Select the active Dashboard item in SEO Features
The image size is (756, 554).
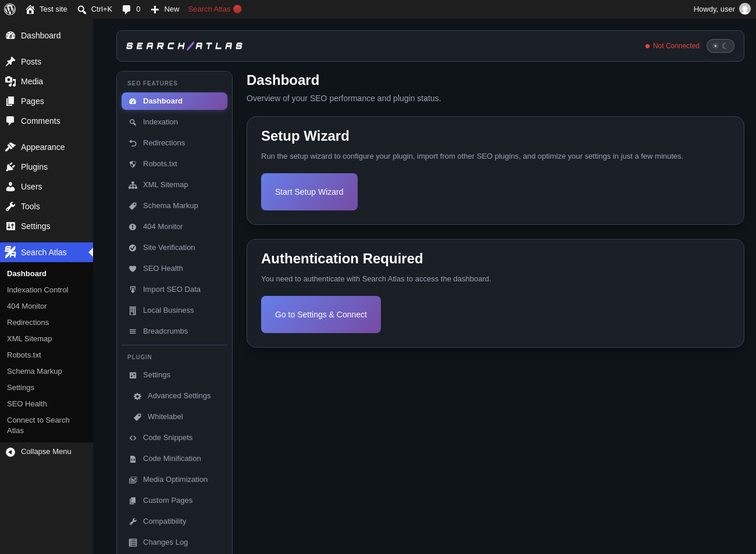click(174, 101)
